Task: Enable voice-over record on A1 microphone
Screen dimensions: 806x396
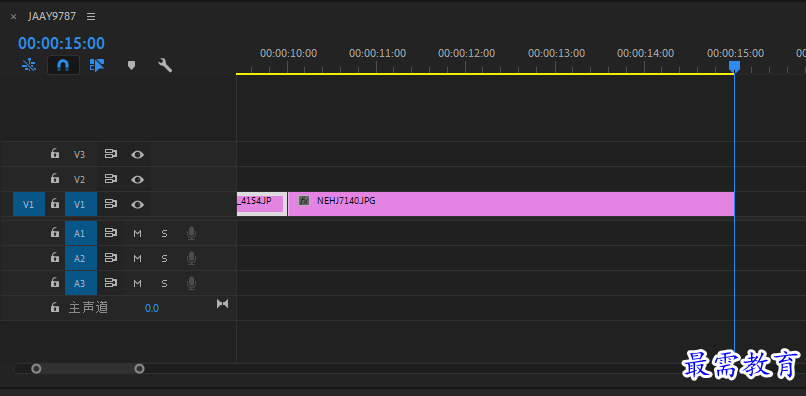Action: (191, 233)
